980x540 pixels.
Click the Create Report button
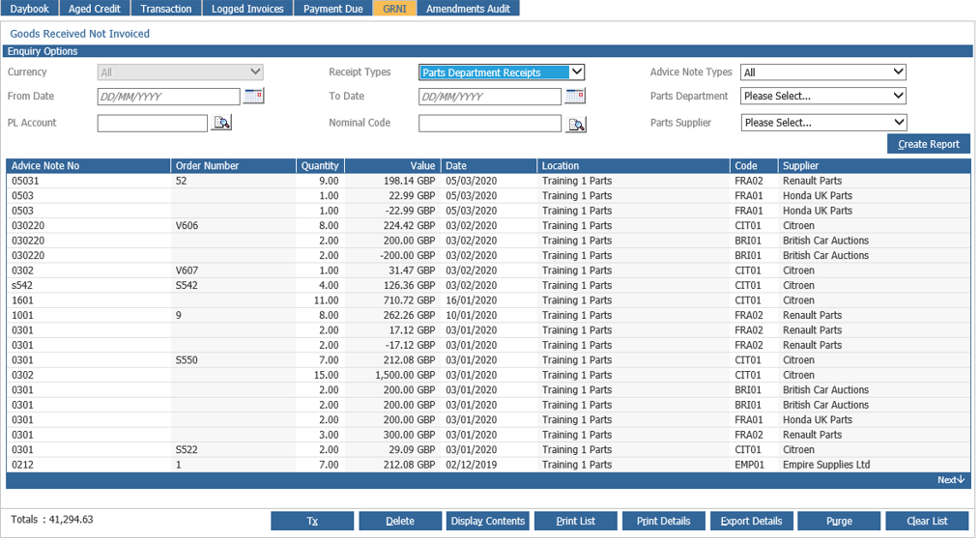pyautogui.click(x=928, y=144)
